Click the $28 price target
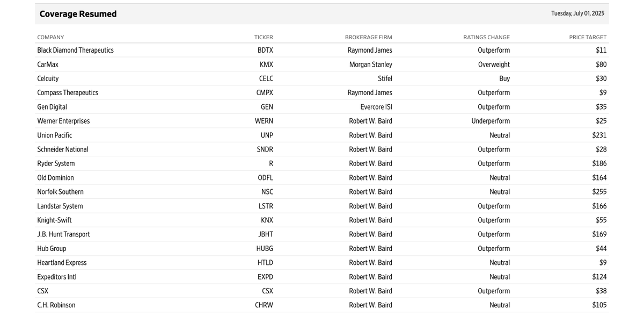 pos(601,149)
